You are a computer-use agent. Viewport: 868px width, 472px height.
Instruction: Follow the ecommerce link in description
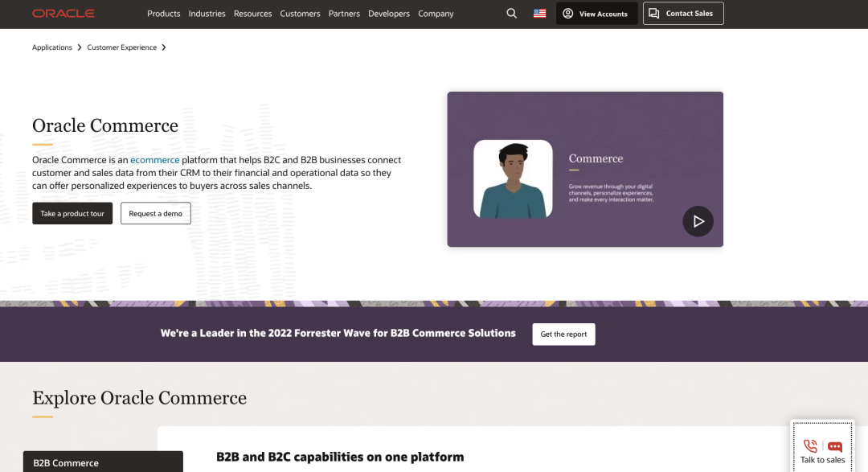(x=154, y=159)
